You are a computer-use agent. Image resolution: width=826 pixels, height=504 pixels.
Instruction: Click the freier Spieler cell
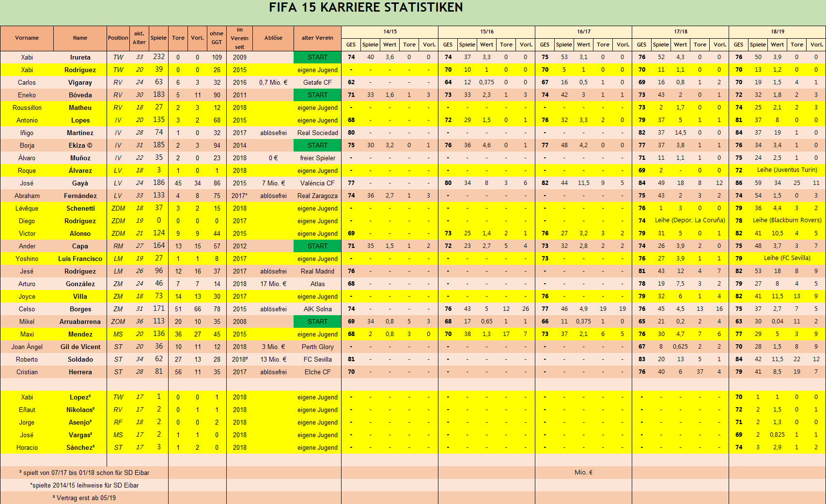tap(317, 158)
